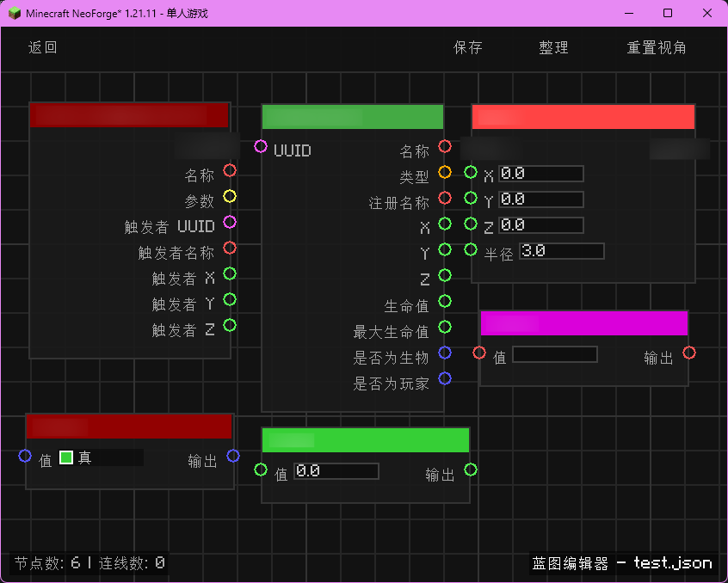This screenshot has height=583, width=728.
Task: Click the Minecraft grass block window icon
Action: pos(14,13)
